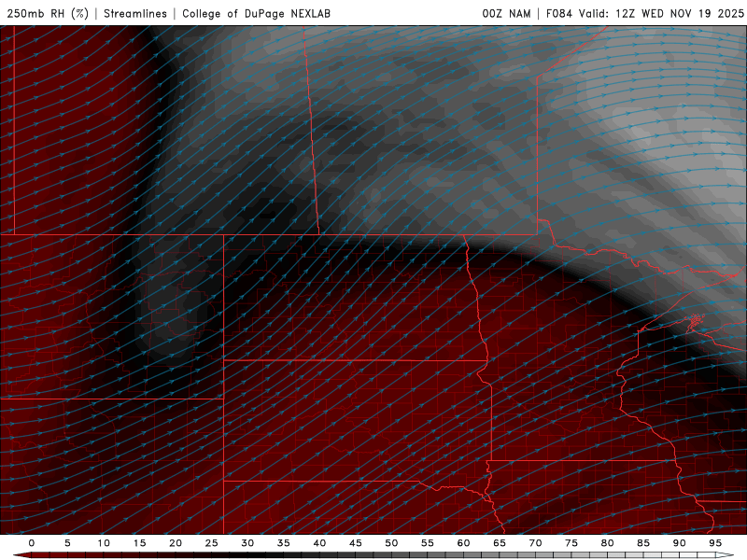Click the colorbar label "45"

coord(356,543)
